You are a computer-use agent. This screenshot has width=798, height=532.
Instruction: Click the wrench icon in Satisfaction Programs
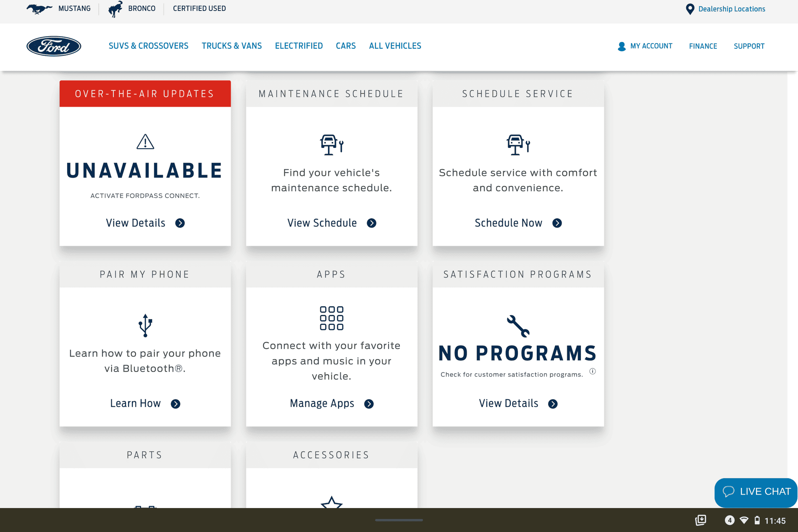pos(518,326)
